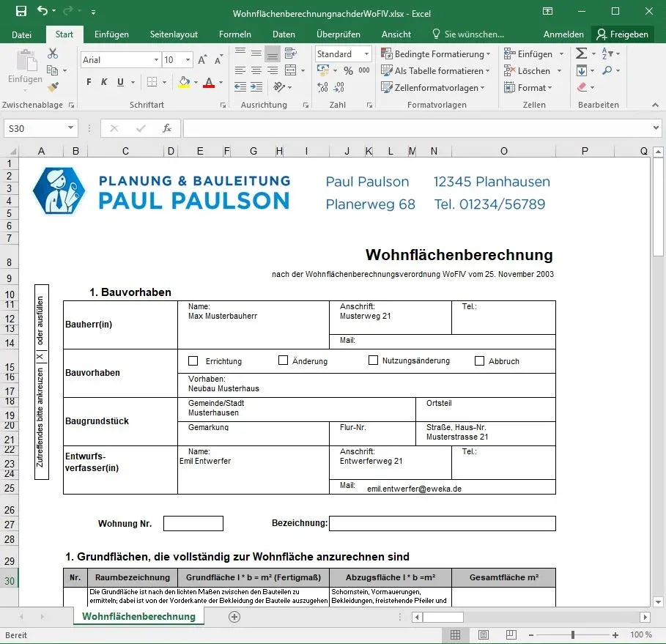Click the AutoSum sigma icon

(581, 53)
